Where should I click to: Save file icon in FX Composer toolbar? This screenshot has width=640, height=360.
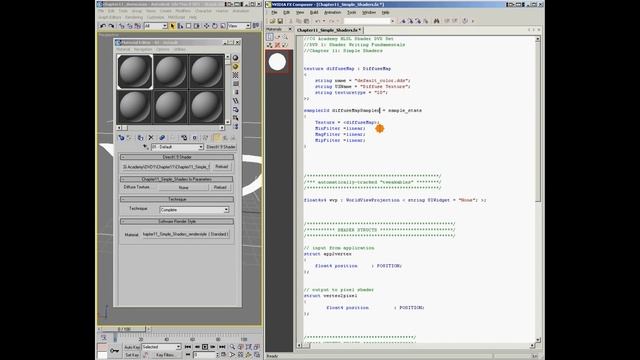pos(280,21)
